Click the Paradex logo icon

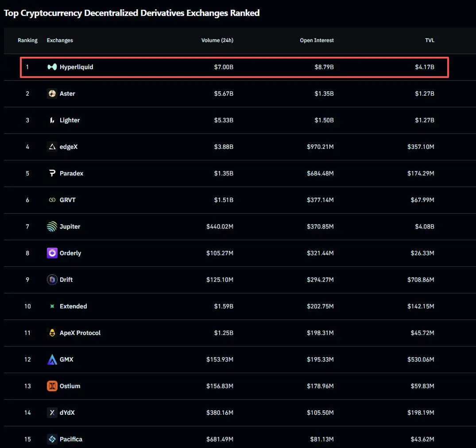tap(52, 173)
